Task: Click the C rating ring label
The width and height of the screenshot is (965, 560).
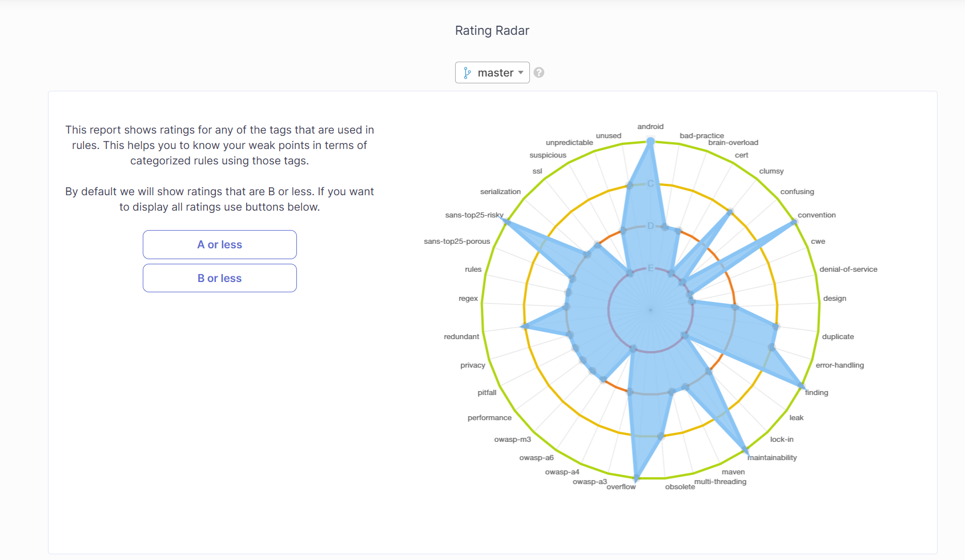Action: [x=650, y=184]
